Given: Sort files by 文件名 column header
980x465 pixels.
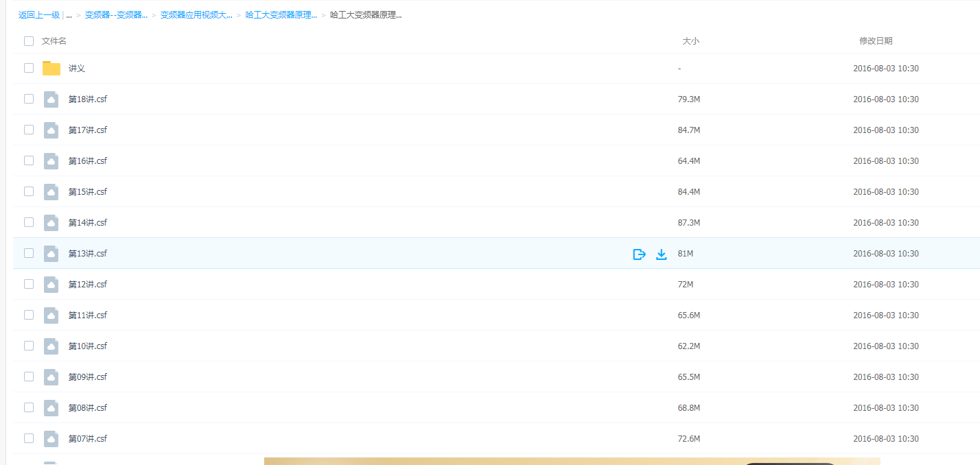Looking at the screenshot, I should point(54,41).
